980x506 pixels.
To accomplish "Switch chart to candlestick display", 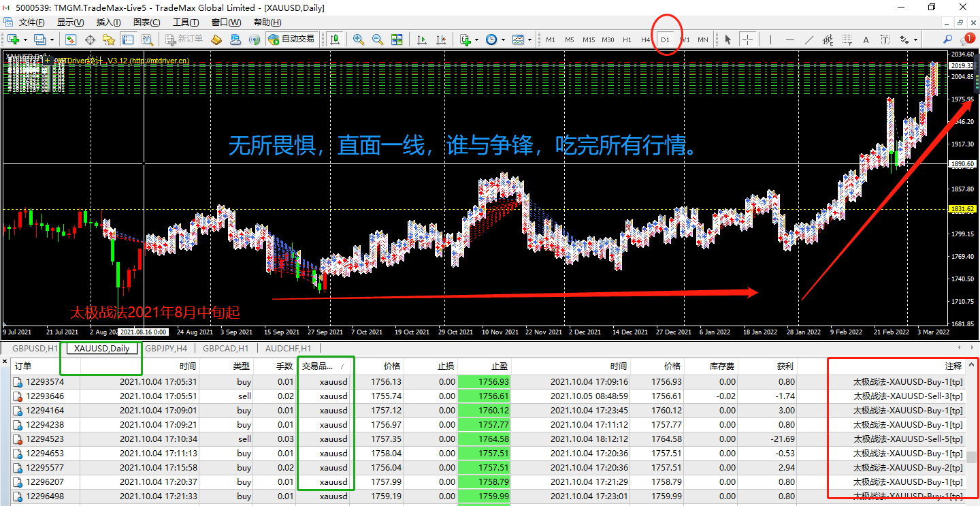I will [334, 39].
